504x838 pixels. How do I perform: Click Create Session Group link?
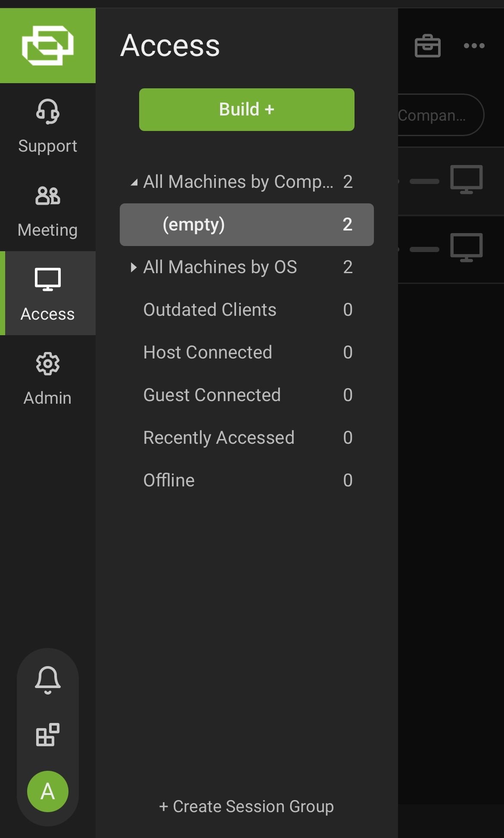[x=246, y=807]
